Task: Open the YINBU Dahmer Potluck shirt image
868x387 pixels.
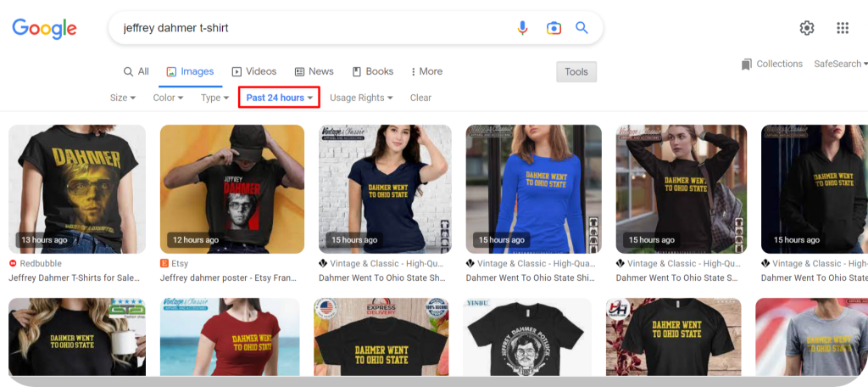Action: pos(527,337)
